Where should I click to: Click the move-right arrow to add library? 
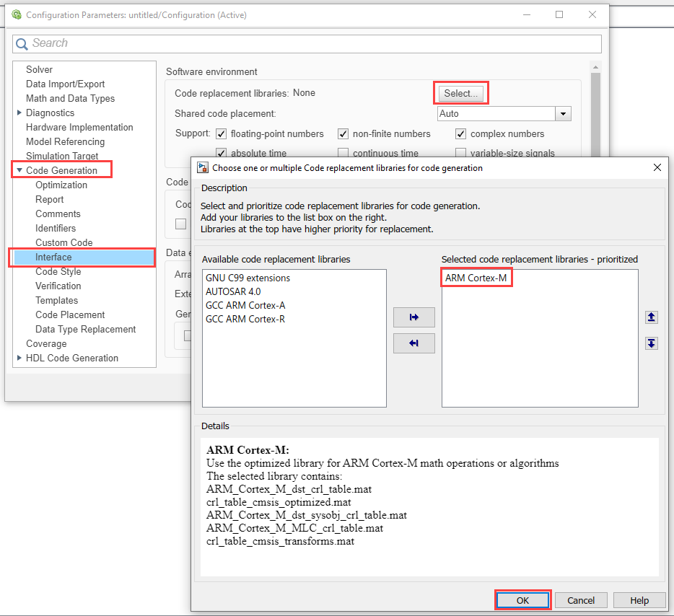414,317
